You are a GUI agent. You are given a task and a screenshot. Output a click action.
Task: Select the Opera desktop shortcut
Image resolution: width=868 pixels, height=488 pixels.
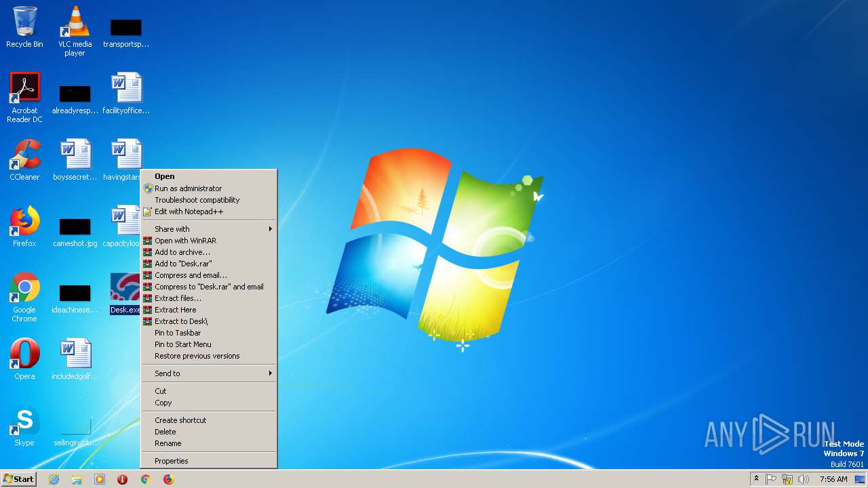tap(24, 359)
